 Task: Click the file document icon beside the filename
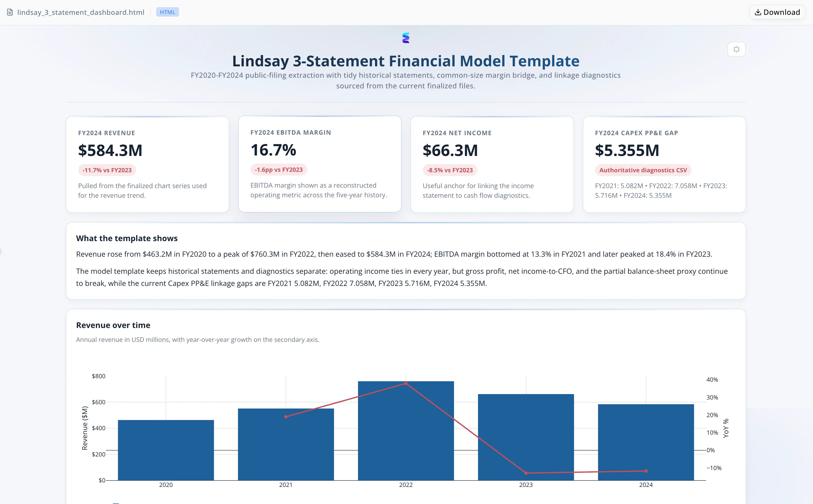click(x=10, y=12)
